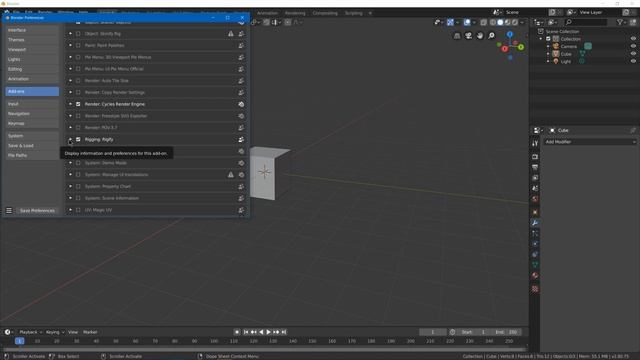Screen dimensions: 640x360
Task: Open the viewport shading options dropdown arrow
Action: tap(522, 22)
